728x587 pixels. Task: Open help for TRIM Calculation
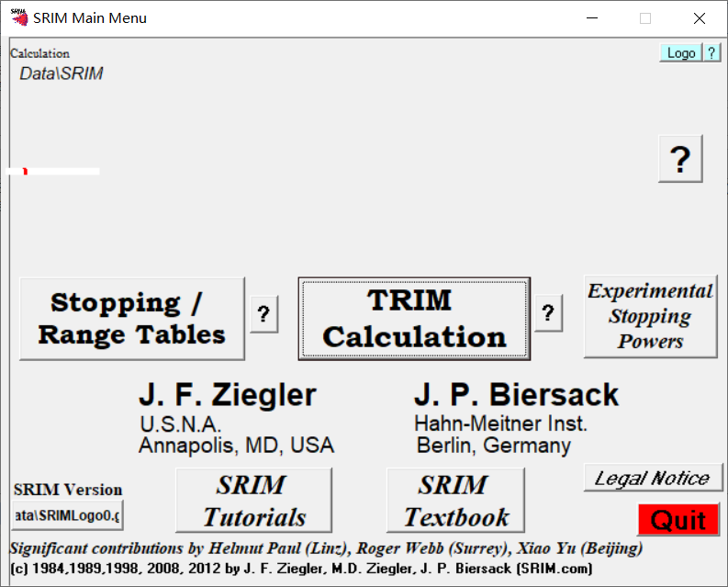tap(548, 312)
